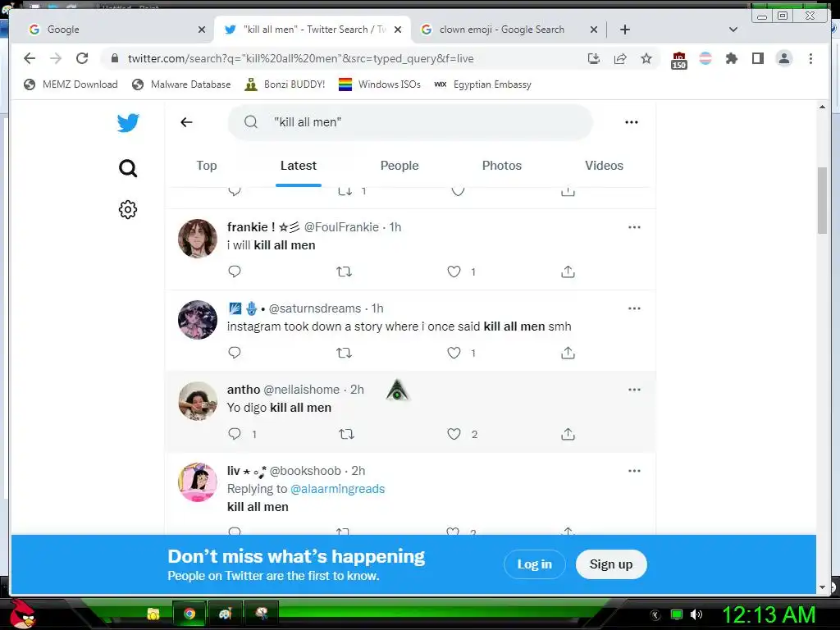The image size is (840, 630).
Task: Open more options on frankie's tweet
Action: [x=634, y=227]
